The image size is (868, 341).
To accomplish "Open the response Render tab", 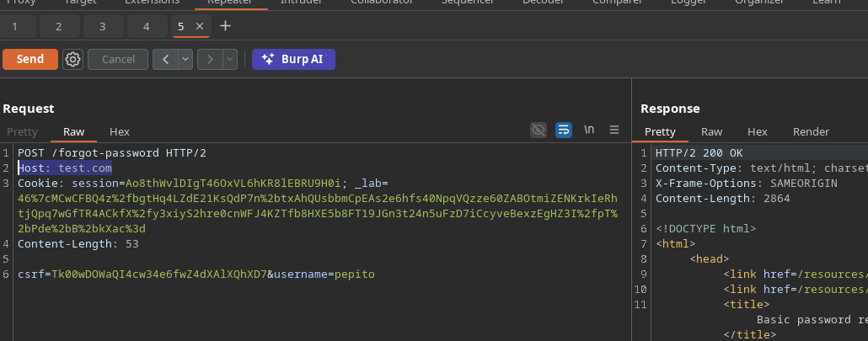I will pos(811,131).
